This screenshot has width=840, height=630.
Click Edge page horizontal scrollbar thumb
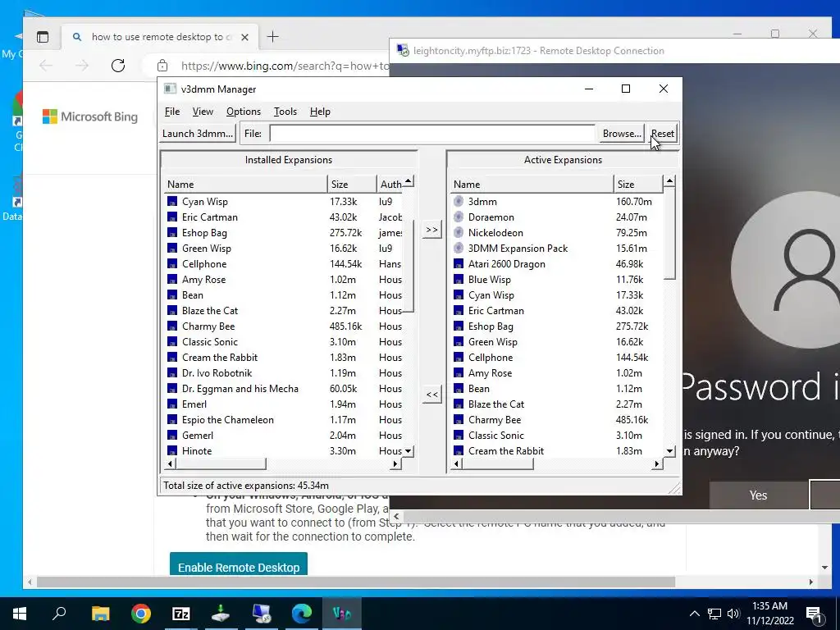pyautogui.click(x=356, y=582)
